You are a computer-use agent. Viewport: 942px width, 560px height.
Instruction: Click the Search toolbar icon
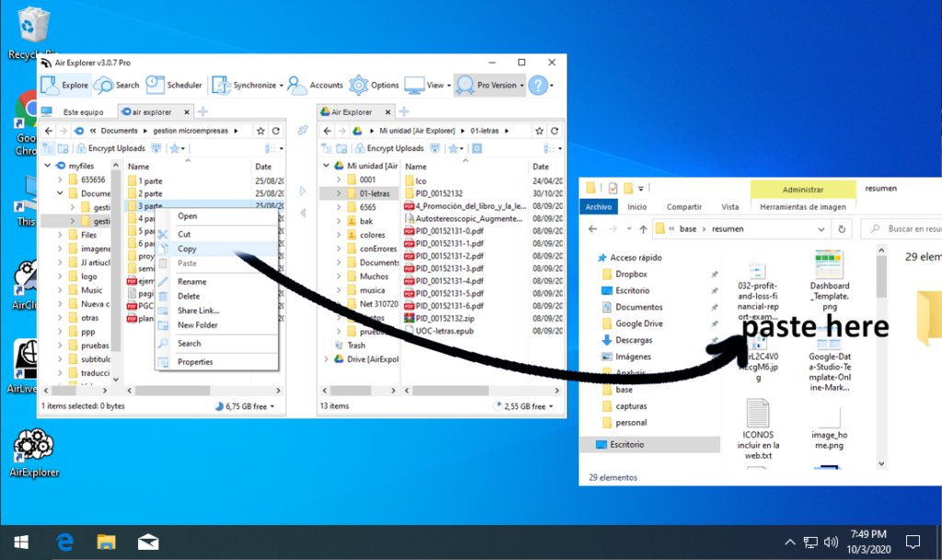coord(103,86)
